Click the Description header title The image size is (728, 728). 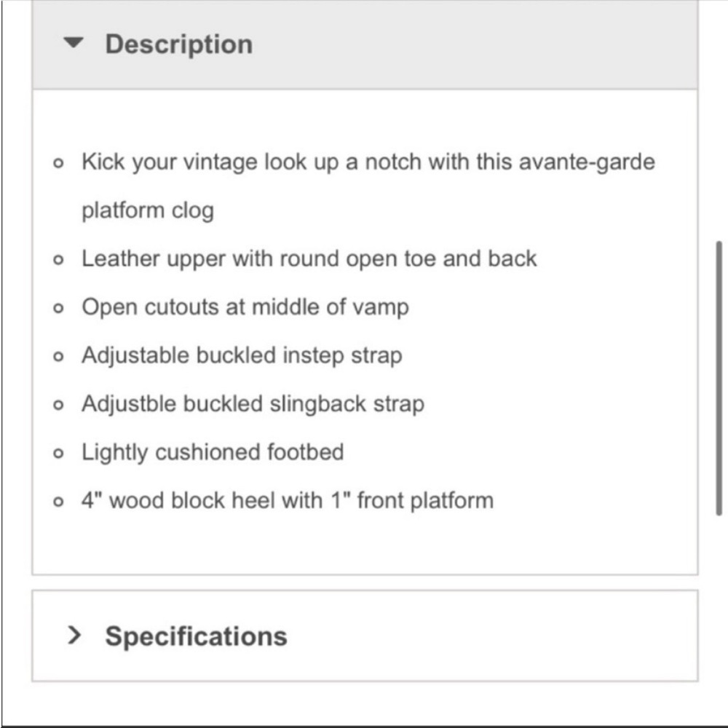[179, 44]
